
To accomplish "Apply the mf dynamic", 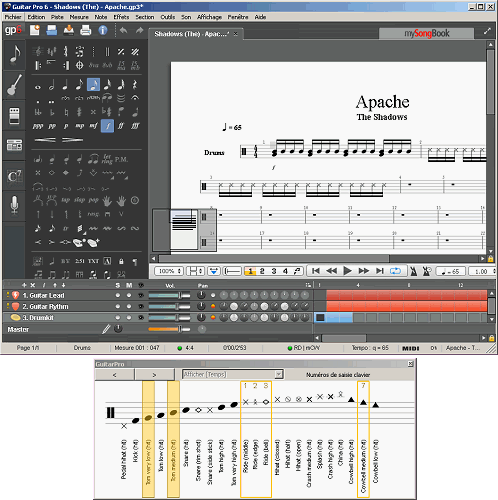I will [x=93, y=126].
